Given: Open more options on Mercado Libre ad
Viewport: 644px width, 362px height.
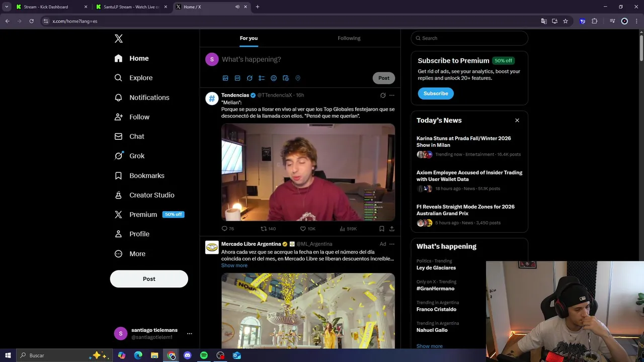Looking at the screenshot, I should [392, 244].
